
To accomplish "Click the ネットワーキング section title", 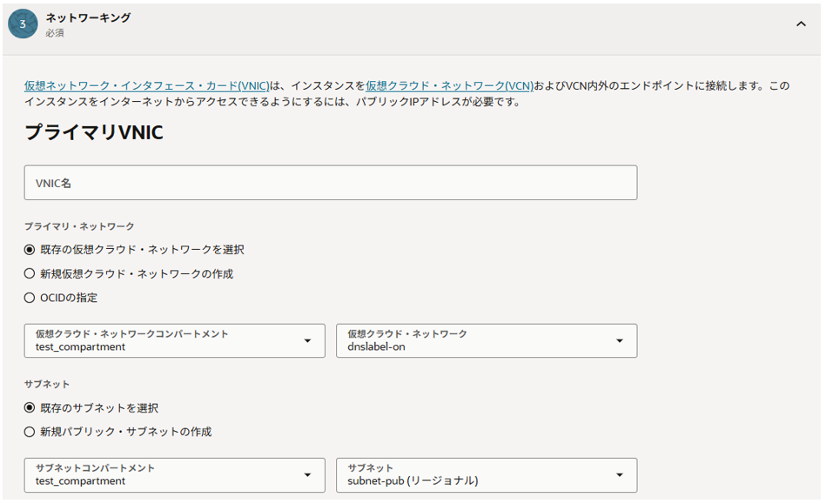I will click(x=88, y=17).
